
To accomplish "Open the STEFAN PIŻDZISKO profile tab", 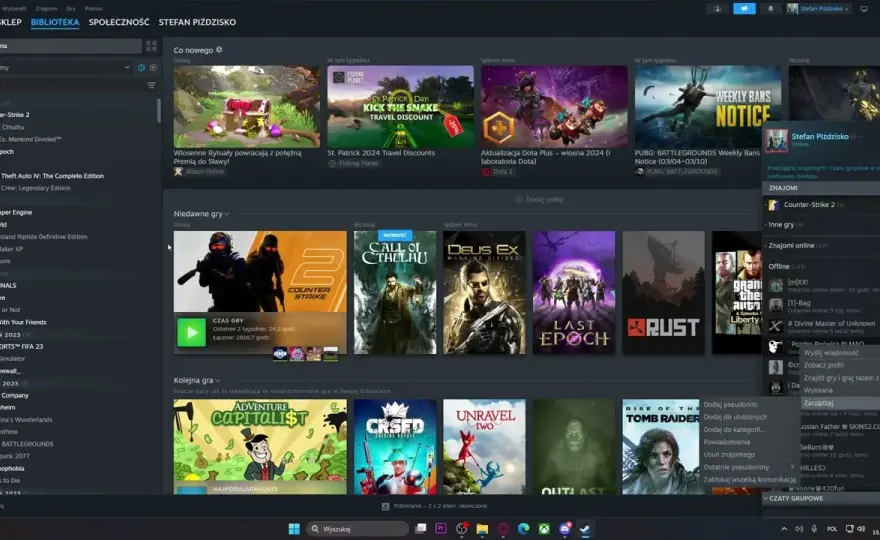I will pos(197,22).
